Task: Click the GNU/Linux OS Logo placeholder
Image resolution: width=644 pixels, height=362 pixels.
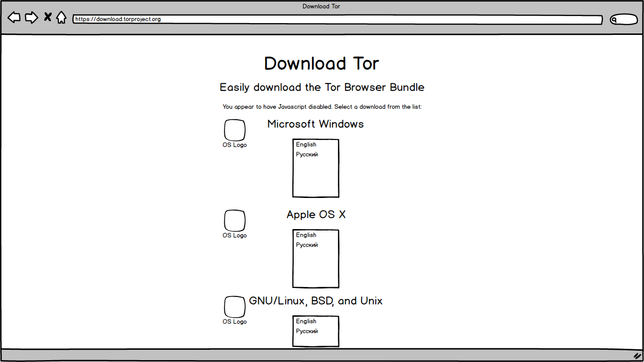Action: tap(235, 307)
